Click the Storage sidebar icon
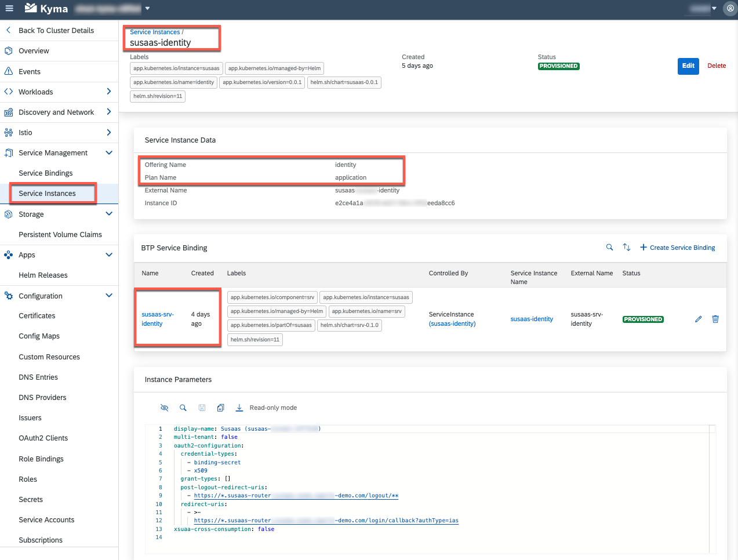 (x=8, y=214)
